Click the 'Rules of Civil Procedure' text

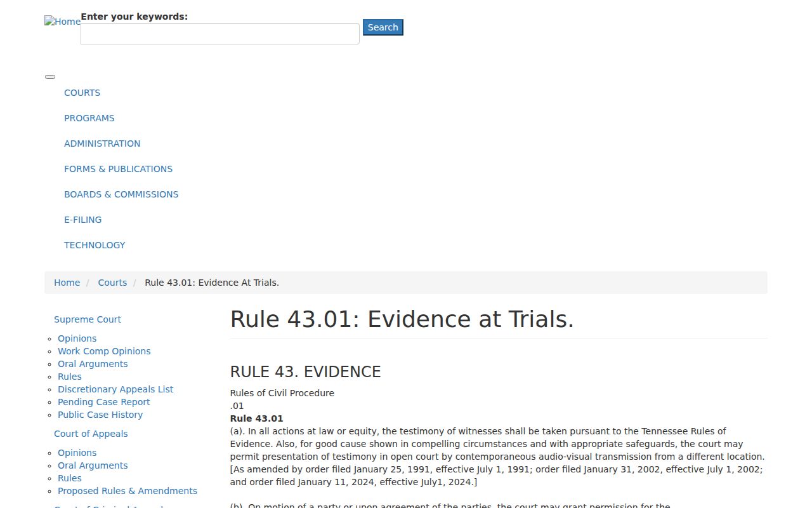coord(282,393)
